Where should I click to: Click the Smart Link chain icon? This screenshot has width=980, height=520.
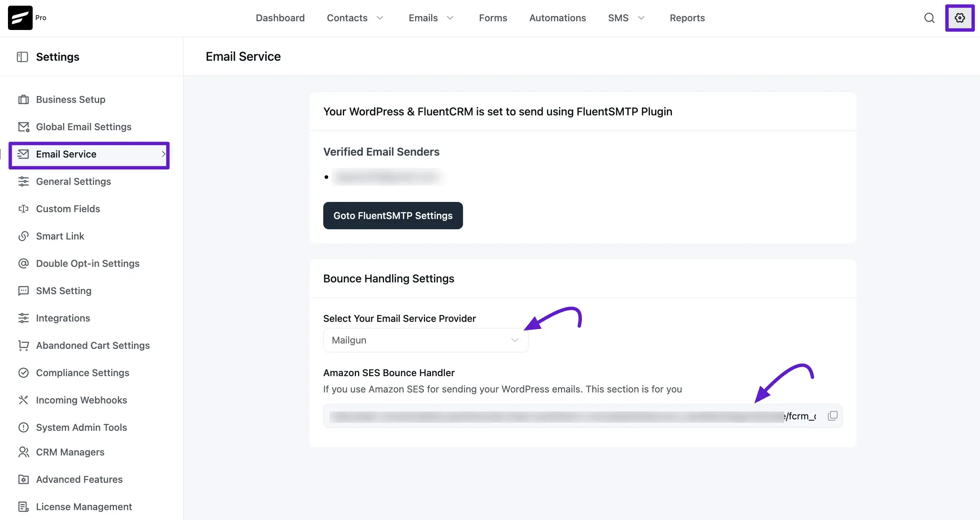point(24,236)
